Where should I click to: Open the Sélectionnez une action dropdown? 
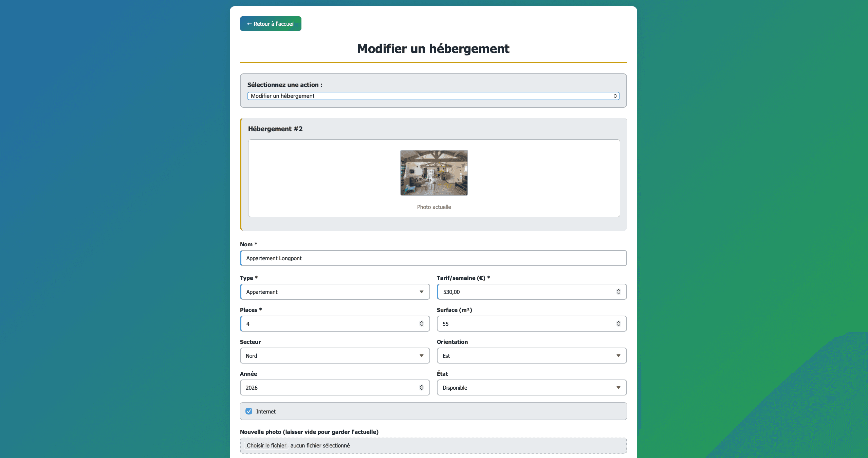pyautogui.click(x=433, y=96)
